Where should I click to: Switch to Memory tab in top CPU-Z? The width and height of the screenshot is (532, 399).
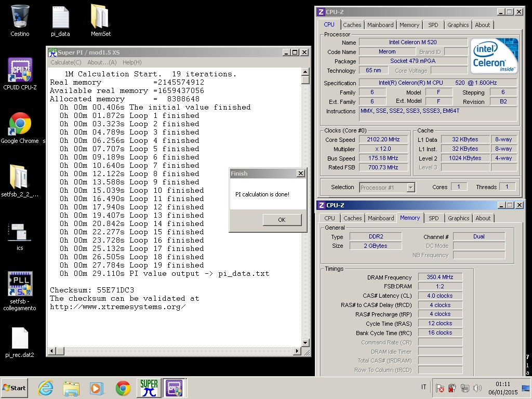coord(409,25)
